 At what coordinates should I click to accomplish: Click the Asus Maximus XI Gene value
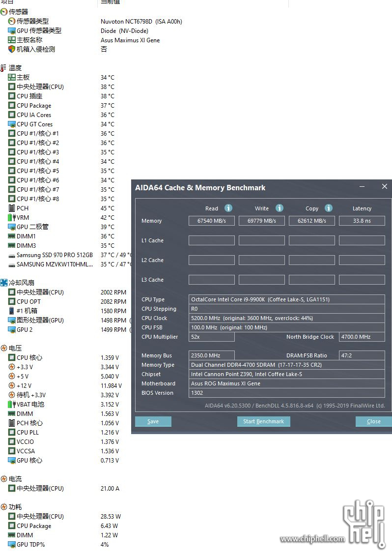[x=130, y=40]
